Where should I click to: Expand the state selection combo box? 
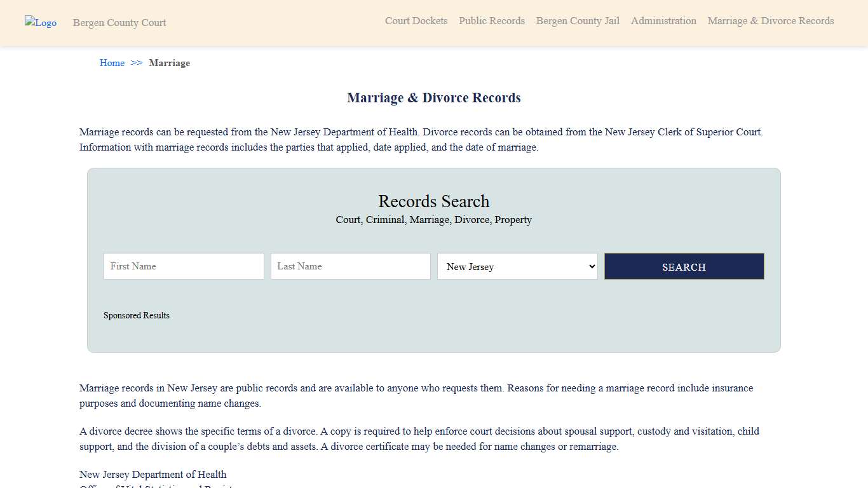[517, 266]
